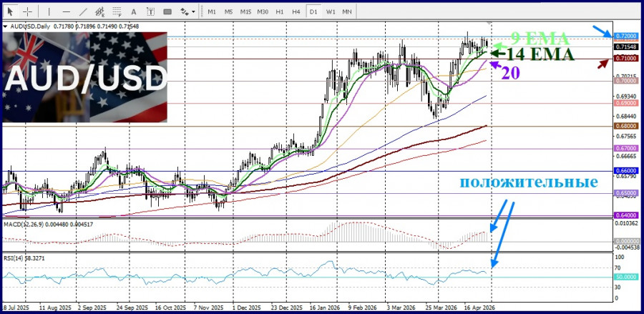Image resolution: width=644 pixels, height=314 pixels.
Task: Select the cursor arrow tool
Action: [x=10, y=11]
